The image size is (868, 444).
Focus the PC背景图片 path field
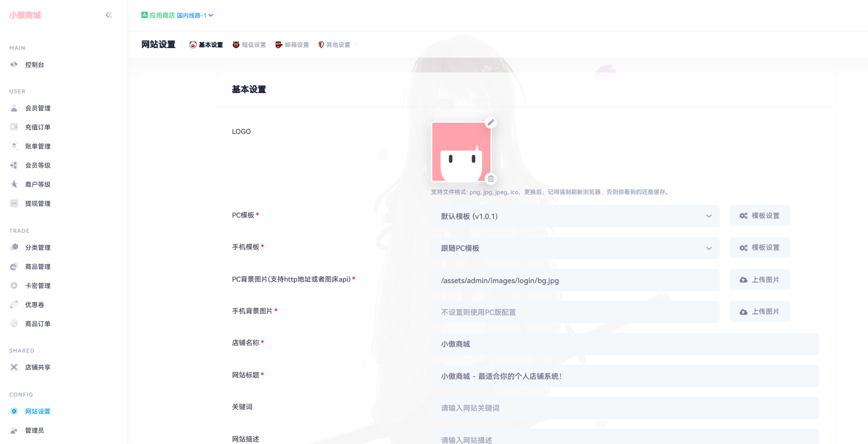coord(575,280)
